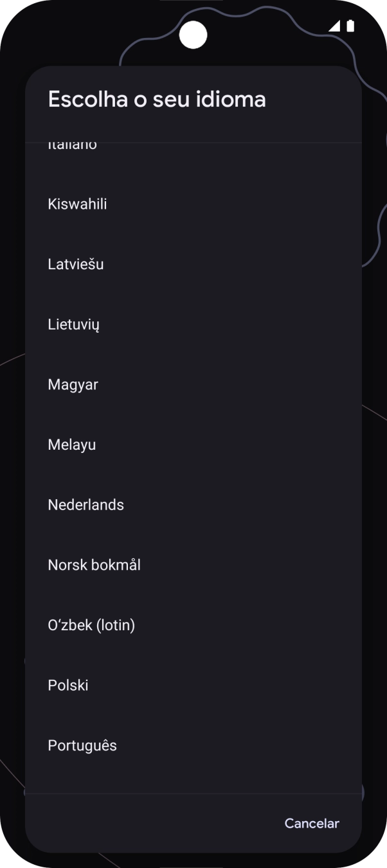Tap the battery status icon
The height and width of the screenshot is (868, 387).
[350, 26]
